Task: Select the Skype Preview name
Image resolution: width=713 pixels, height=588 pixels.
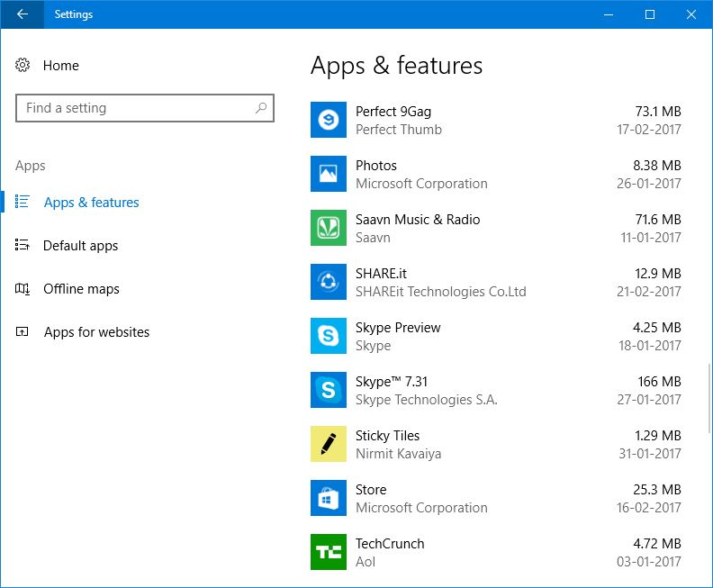Action: pyautogui.click(x=398, y=328)
